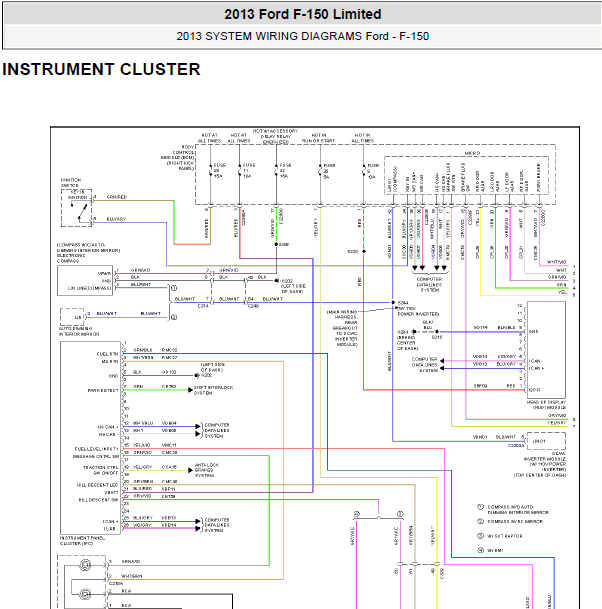Click 'ANTI-LOCK BRAKES SYSTEM' label

(x=207, y=470)
